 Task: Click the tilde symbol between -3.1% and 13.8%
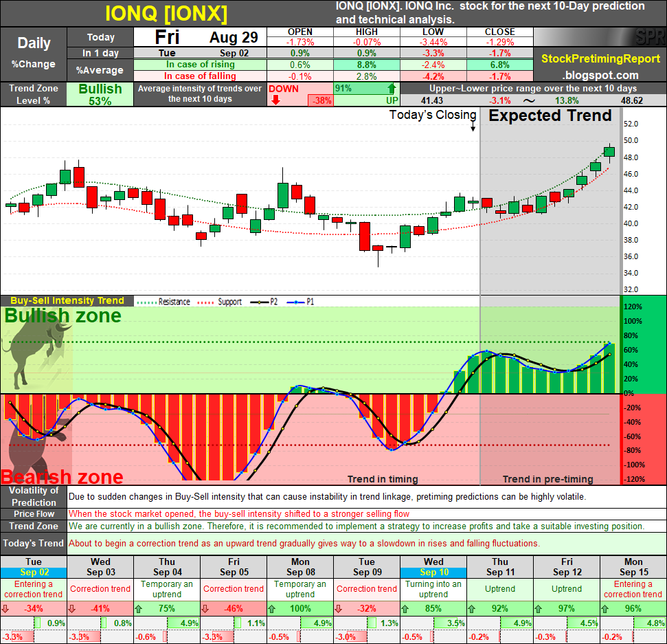pyautogui.click(x=529, y=101)
